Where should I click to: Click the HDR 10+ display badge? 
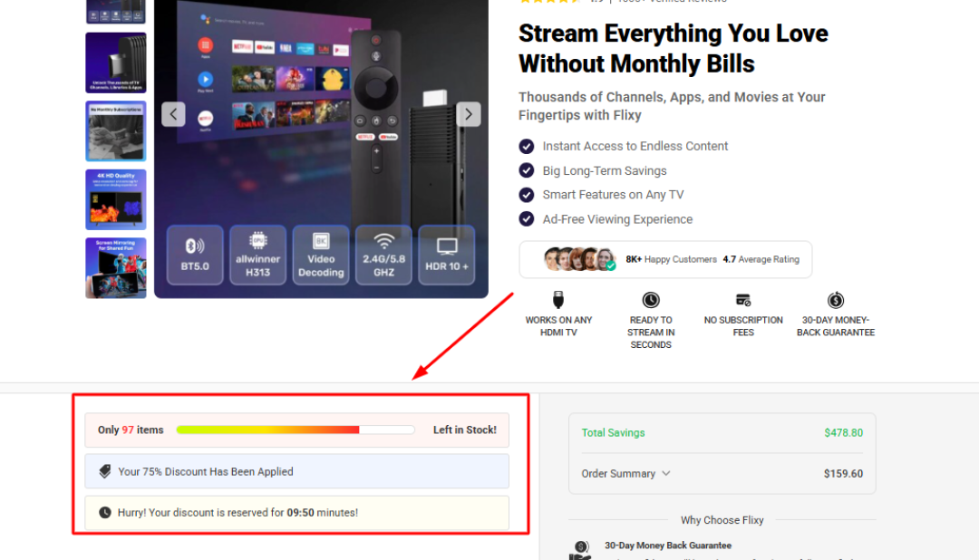pyautogui.click(x=447, y=255)
